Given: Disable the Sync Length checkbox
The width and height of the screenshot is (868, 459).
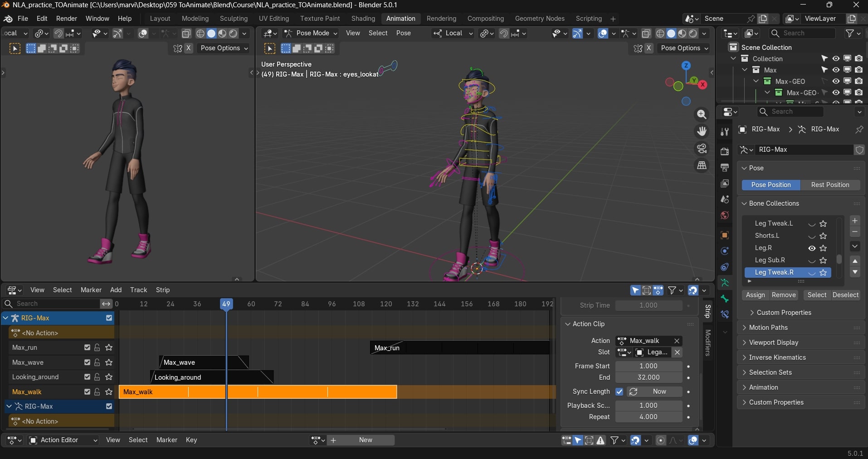Looking at the screenshot, I should (619, 391).
